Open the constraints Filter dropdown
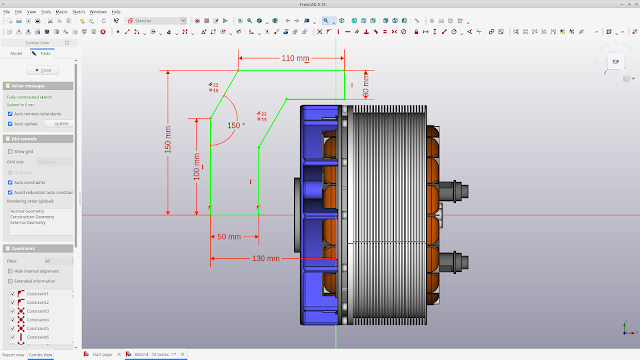 click(x=58, y=261)
